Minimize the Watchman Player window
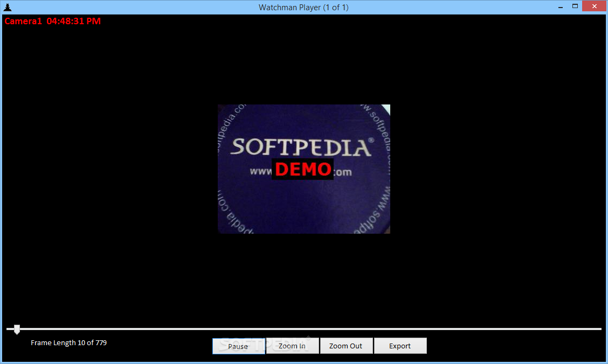The width and height of the screenshot is (608, 364). point(561,6)
